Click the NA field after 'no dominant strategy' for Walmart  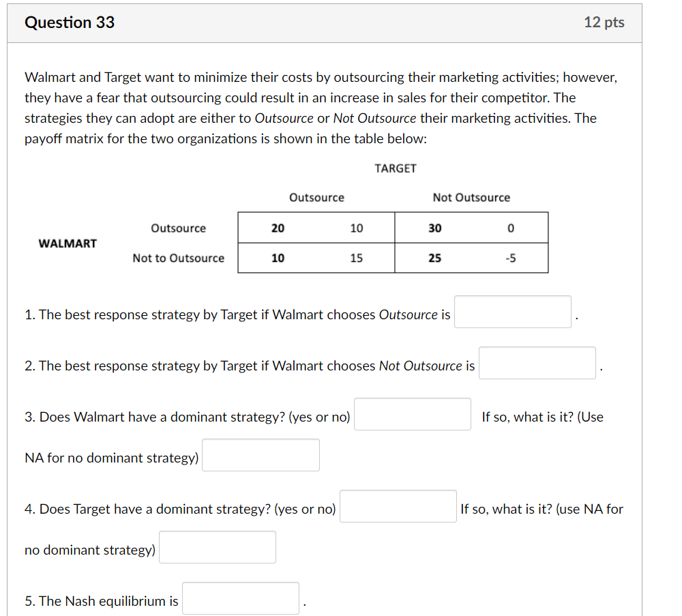pos(261,455)
